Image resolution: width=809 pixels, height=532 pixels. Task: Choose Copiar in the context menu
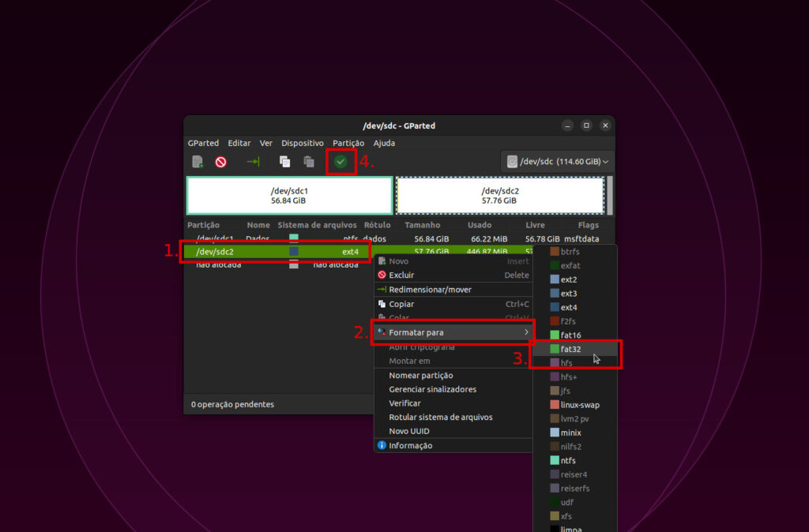453,304
